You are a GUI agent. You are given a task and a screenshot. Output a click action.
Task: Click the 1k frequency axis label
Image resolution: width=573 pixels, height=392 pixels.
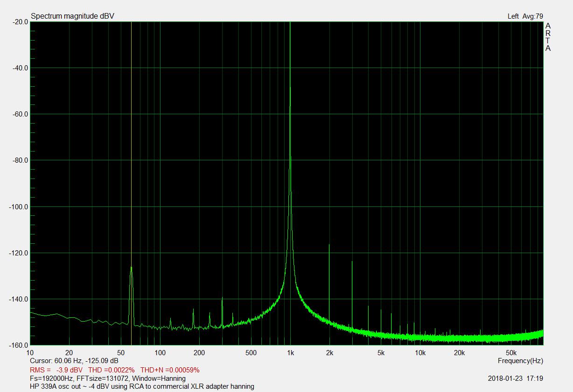point(290,352)
